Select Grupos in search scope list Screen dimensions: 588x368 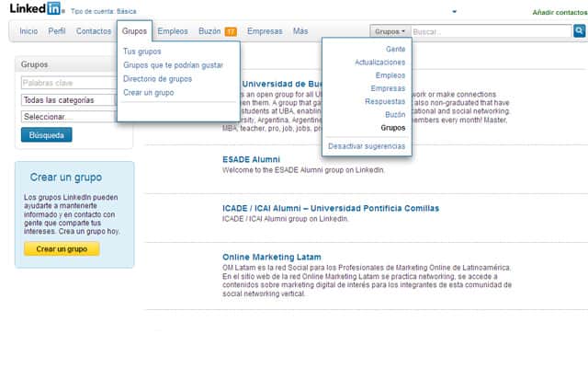point(393,128)
